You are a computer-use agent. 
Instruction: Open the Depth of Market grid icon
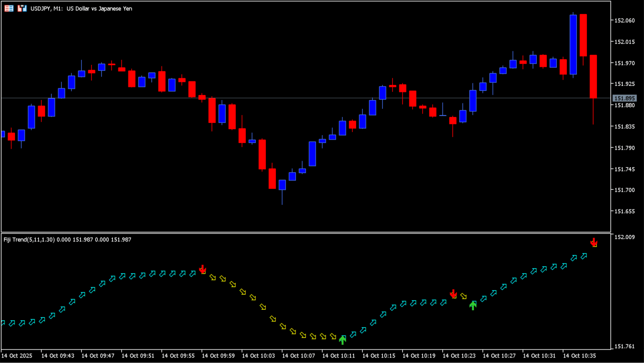[9, 9]
